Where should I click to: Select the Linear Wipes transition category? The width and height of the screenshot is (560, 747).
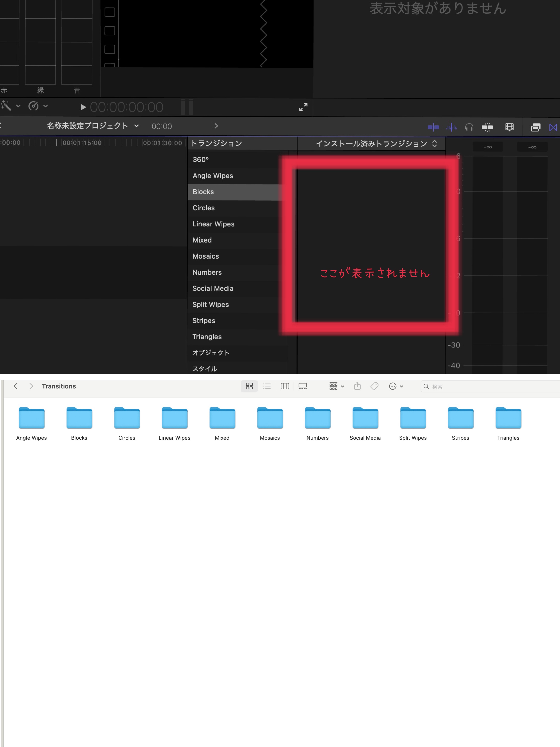tap(213, 224)
